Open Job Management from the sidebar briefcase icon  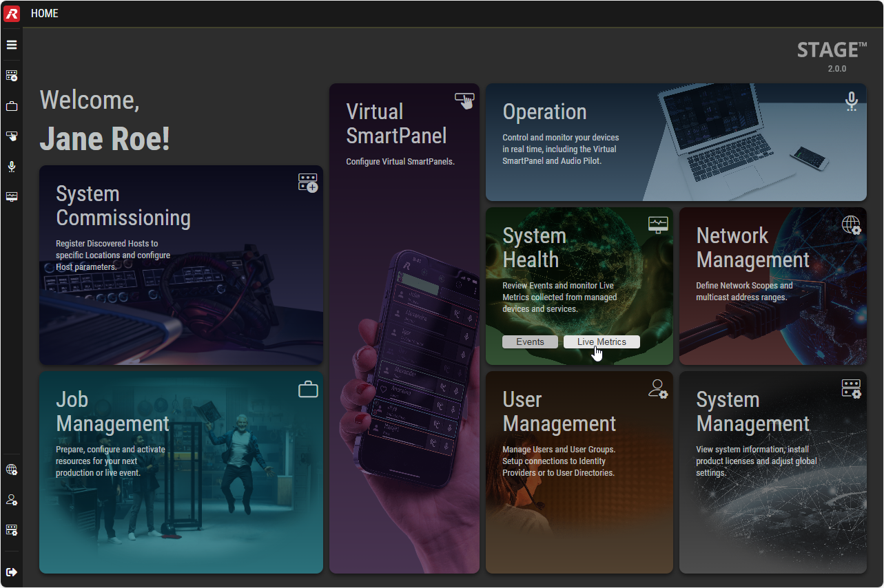[12, 106]
